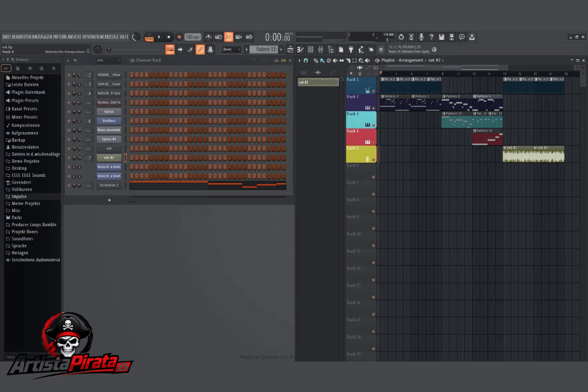Screen dimensions: 588x392
Task: Open the (leer) snap selector dropdown
Action: click(x=231, y=50)
